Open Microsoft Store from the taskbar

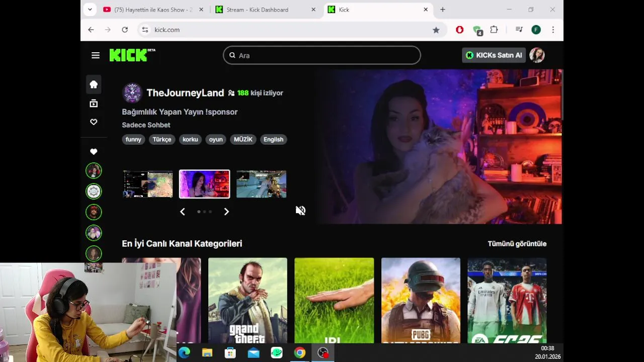[230, 353]
